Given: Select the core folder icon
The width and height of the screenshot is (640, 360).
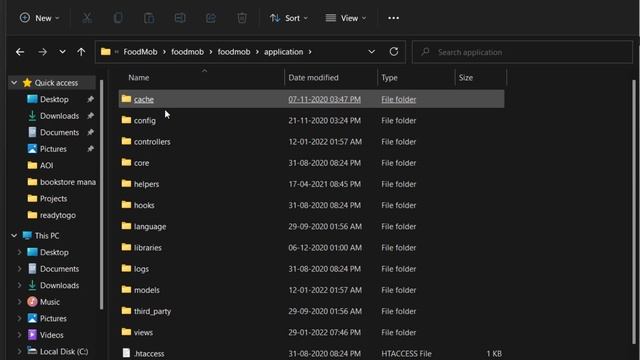Looking at the screenshot, I should pyautogui.click(x=126, y=162).
